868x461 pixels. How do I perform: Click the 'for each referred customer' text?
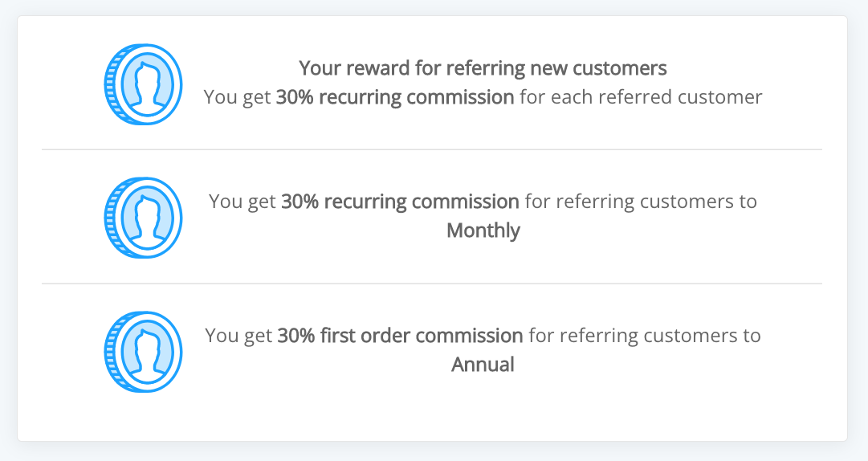point(641,97)
